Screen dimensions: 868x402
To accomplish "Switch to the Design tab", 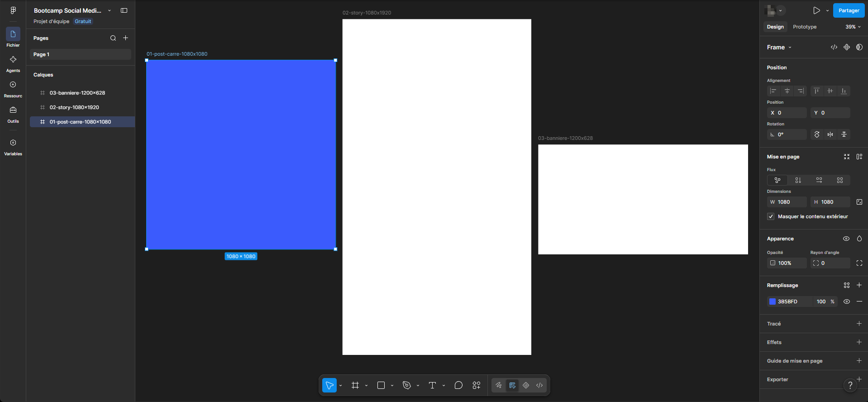I will (x=775, y=27).
